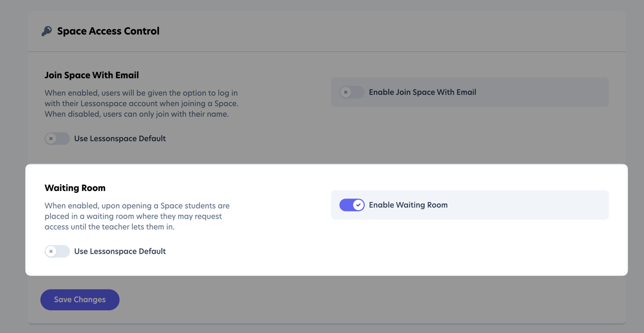Screen dimensions: 644x333
Task: Click the Join Space "Use Lessonspace Default" label
Action: (x=120, y=139)
